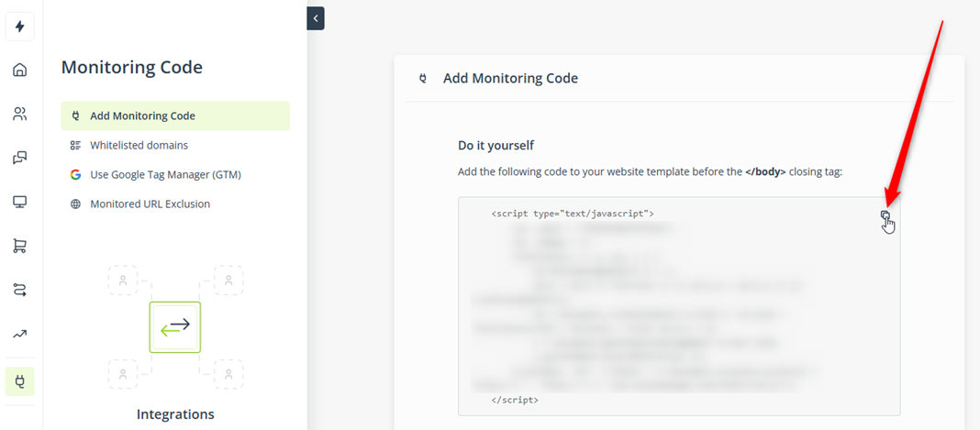Open the Home dashboard icon
The height and width of the screenshot is (430, 980).
(19, 70)
